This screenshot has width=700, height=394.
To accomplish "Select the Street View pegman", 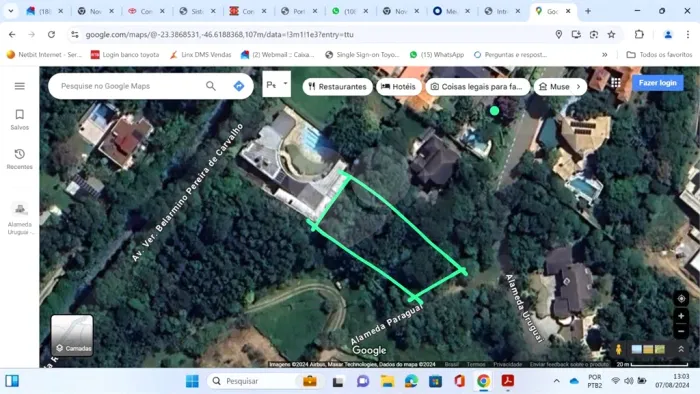I will coord(618,349).
